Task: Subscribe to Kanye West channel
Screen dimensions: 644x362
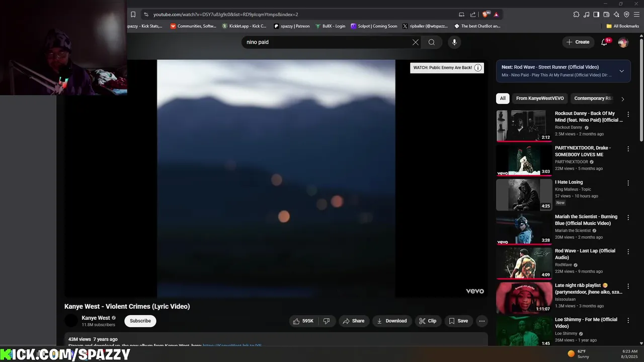Action: point(140,321)
